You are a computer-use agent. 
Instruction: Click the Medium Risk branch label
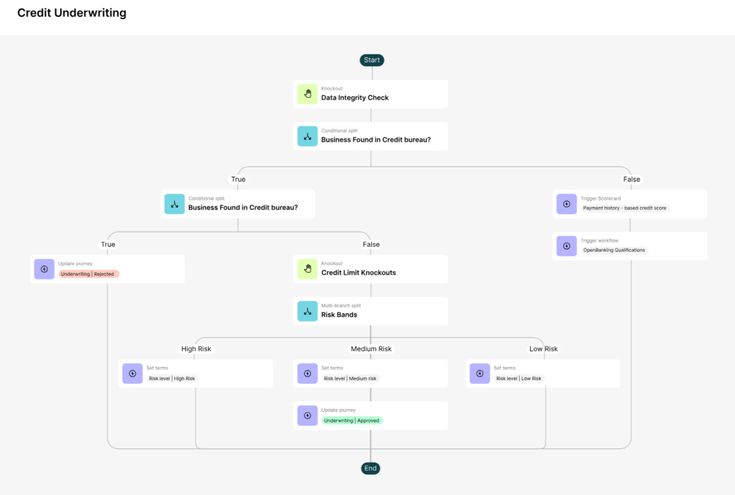[x=371, y=349]
